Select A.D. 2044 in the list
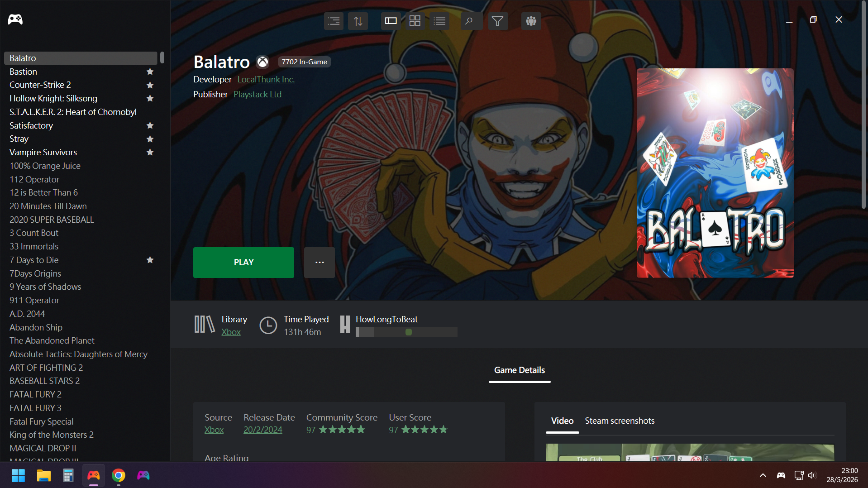Screen dimensions: 868x488 [x=81, y=314]
